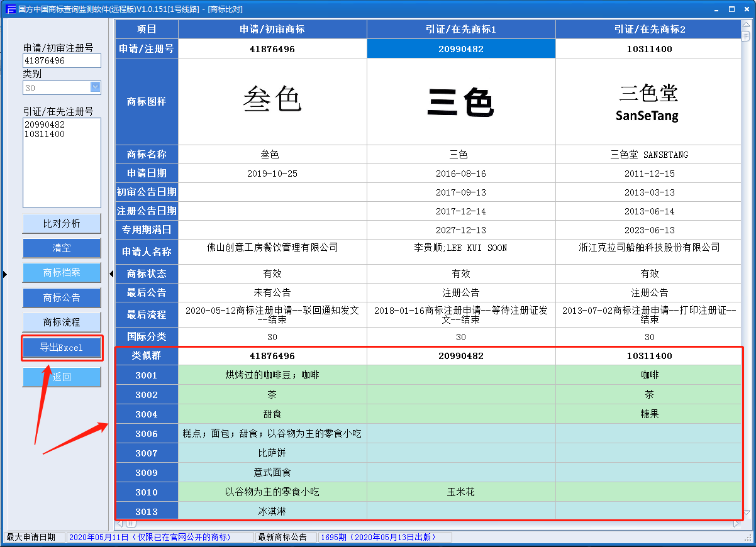Collapse sidebar using right-side arrow handle
Viewport: 756px width, 547px height.
pos(111,273)
